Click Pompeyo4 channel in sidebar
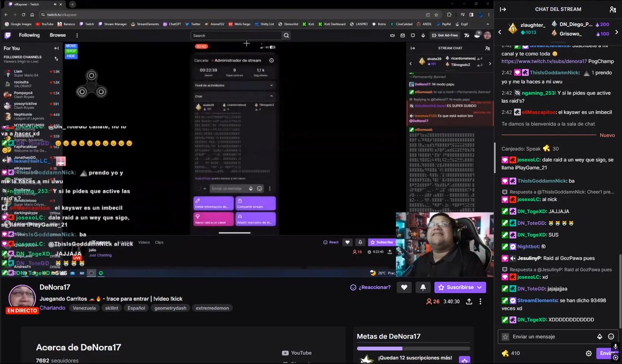The width and height of the screenshot is (622, 364). tap(31, 95)
